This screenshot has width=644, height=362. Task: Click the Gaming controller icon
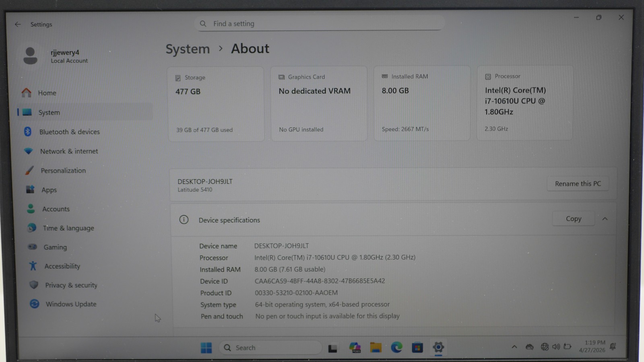33,247
